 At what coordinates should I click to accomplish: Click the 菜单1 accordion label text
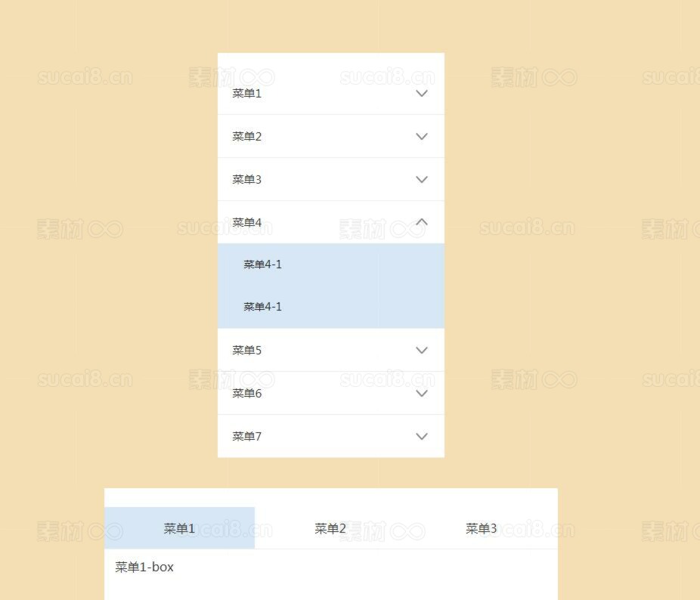247,94
